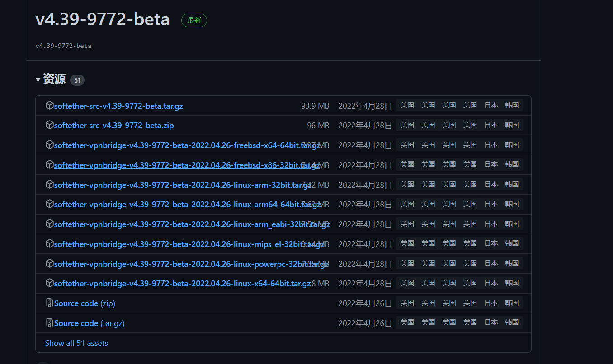Click 韩国 mirror button in softether-src zip row
Viewport: 613px width, 364px height.
click(x=512, y=125)
